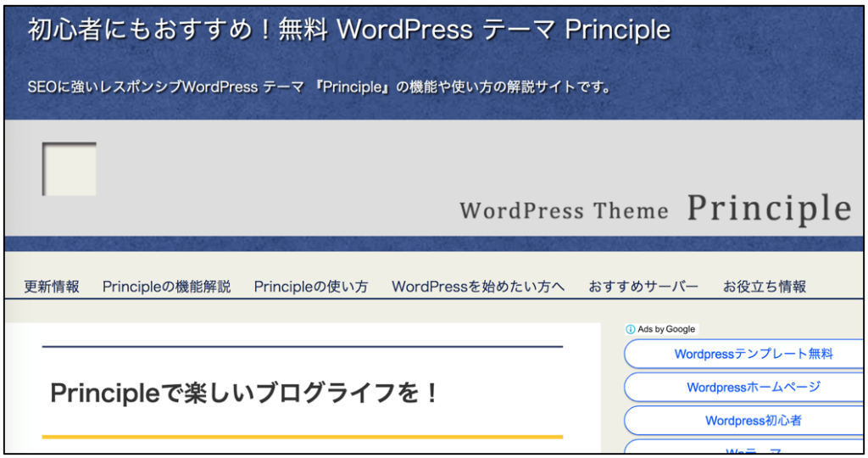Go to WordPressを始めたい方へ menu
Viewport: 868px width, 458px height.
pos(478,287)
